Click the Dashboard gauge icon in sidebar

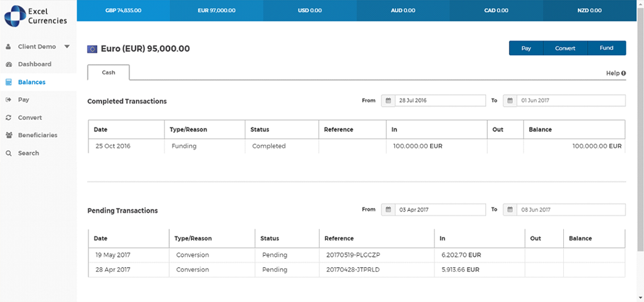(9, 64)
